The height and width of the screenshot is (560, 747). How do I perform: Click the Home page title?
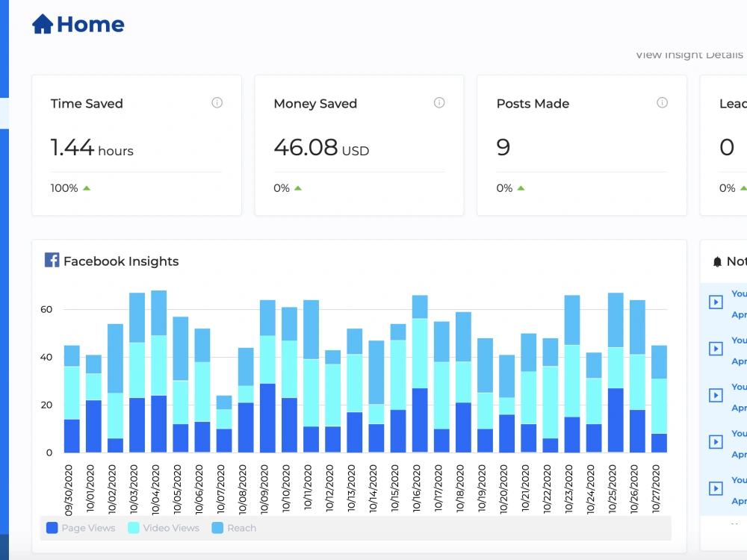pyautogui.click(x=90, y=25)
